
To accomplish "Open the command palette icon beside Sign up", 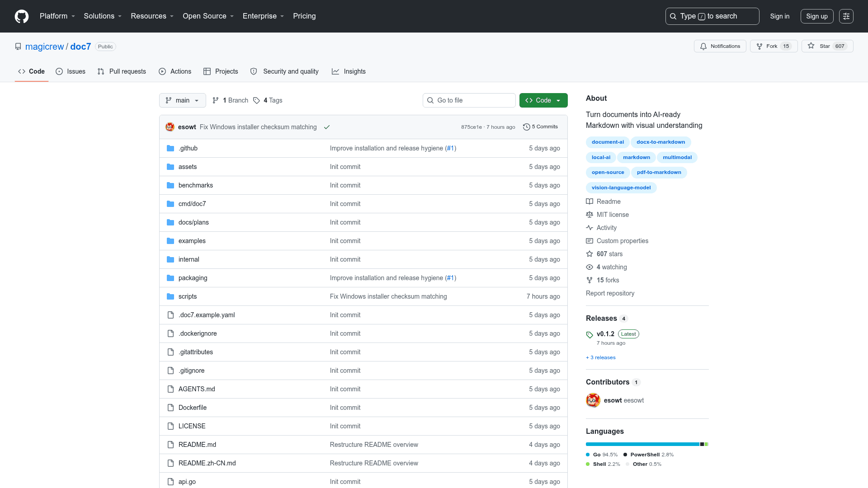I will point(846,16).
